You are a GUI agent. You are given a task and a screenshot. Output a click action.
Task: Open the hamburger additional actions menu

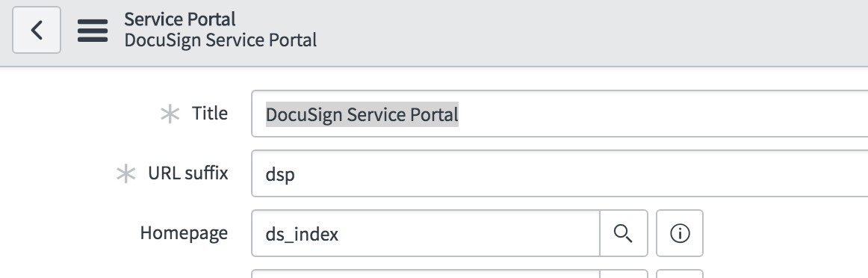[93, 31]
